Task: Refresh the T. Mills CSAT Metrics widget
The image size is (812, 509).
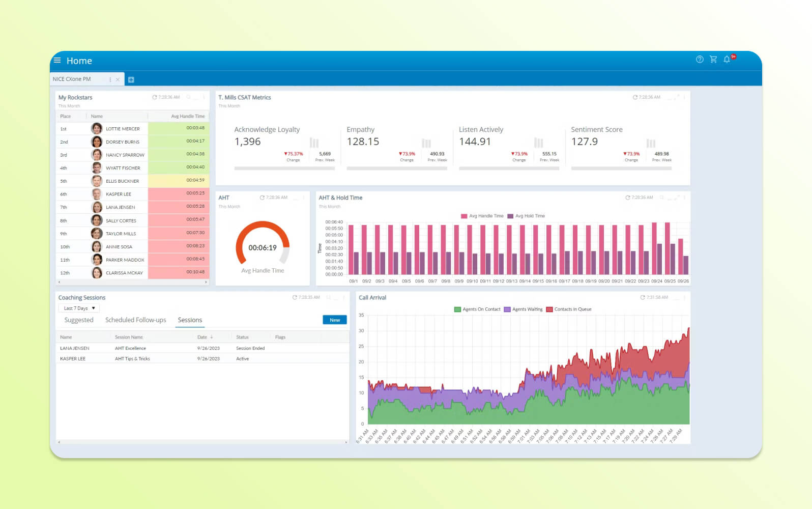Action: tap(635, 97)
